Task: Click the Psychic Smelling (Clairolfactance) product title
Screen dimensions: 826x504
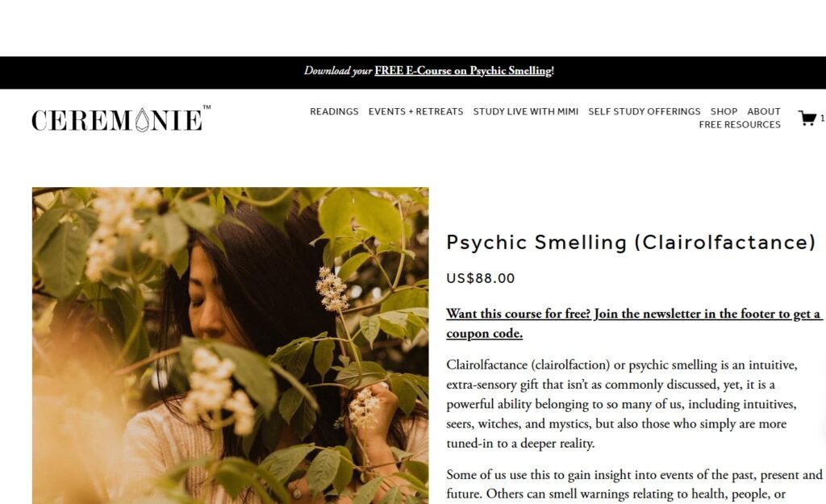Action: 631,242
